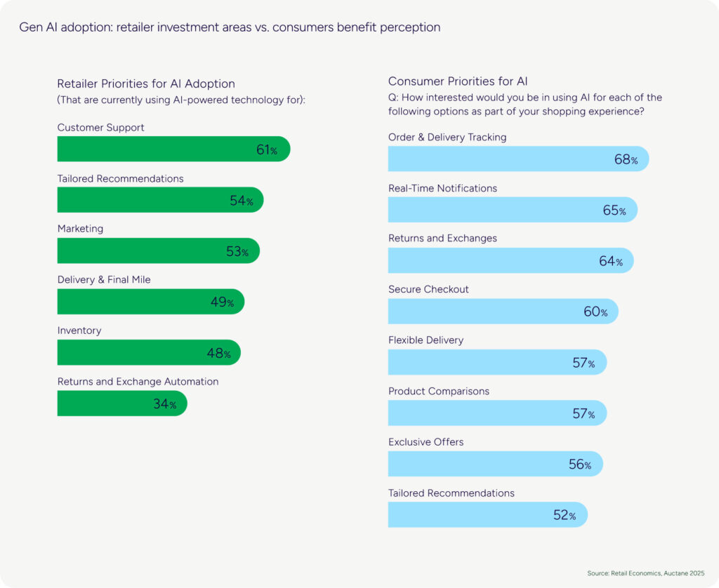
Task: Click the "Consumer Priorities for AI" heading
Action: pos(462,81)
